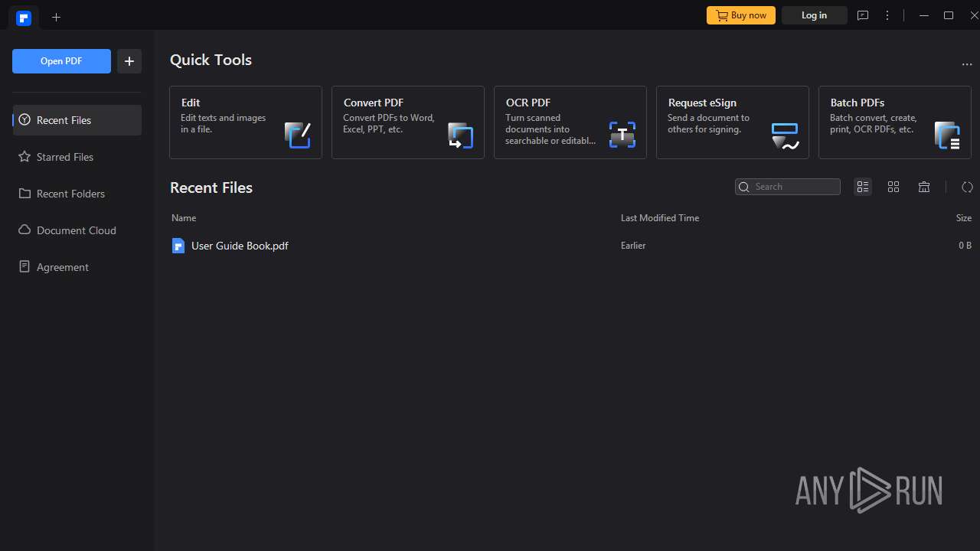Viewport: 980px width, 551px height.
Task: Open the Request eSign quick tool card
Action: [x=733, y=122]
